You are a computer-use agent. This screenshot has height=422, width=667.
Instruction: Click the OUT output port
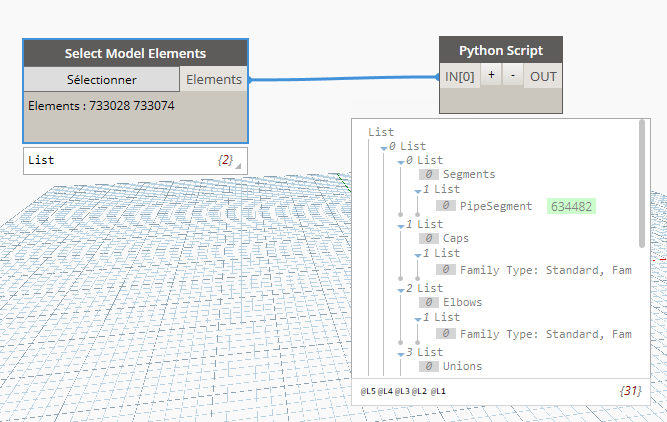click(x=543, y=76)
